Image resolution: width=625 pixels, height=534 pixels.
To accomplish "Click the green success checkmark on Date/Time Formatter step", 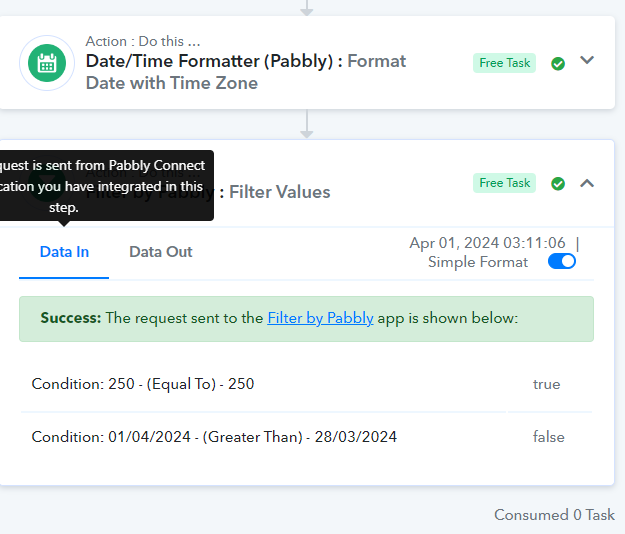I will pos(558,63).
